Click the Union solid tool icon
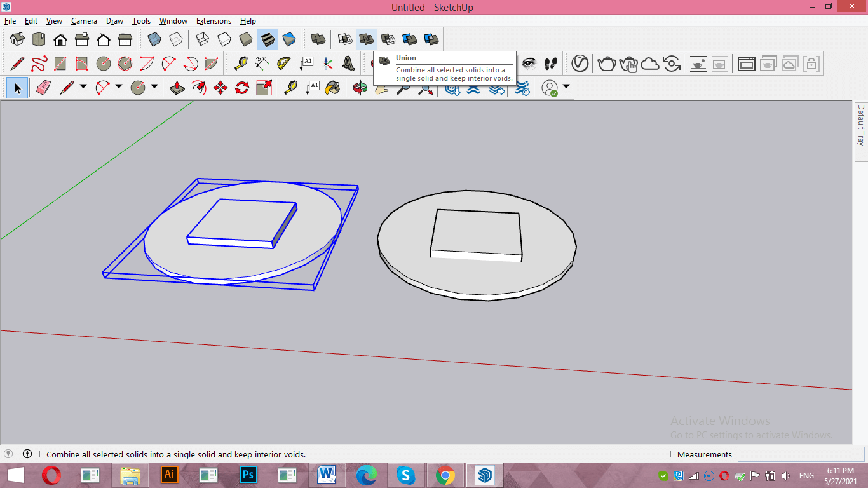This screenshot has width=868, height=488. click(x=367, y=39)
